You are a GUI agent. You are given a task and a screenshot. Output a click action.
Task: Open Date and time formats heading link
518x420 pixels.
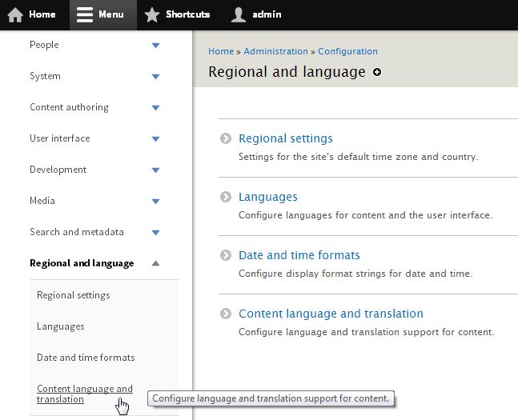299,255
